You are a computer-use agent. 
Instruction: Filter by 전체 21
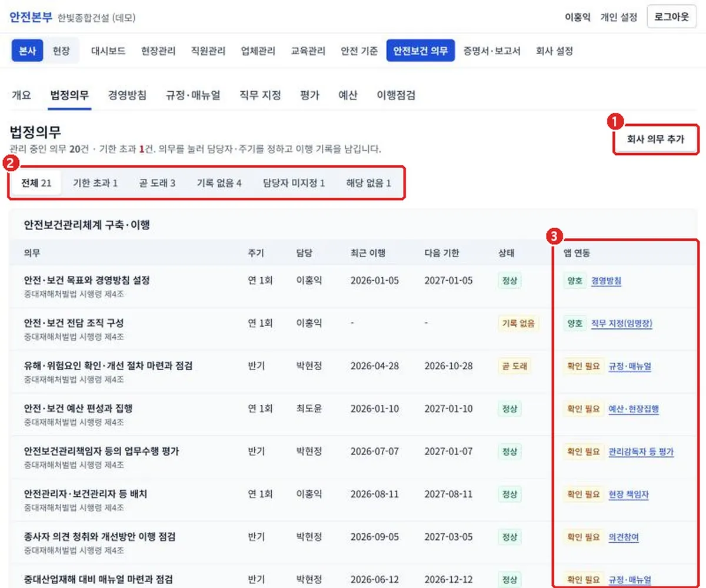pyautogui.click(x=36, y=183)
